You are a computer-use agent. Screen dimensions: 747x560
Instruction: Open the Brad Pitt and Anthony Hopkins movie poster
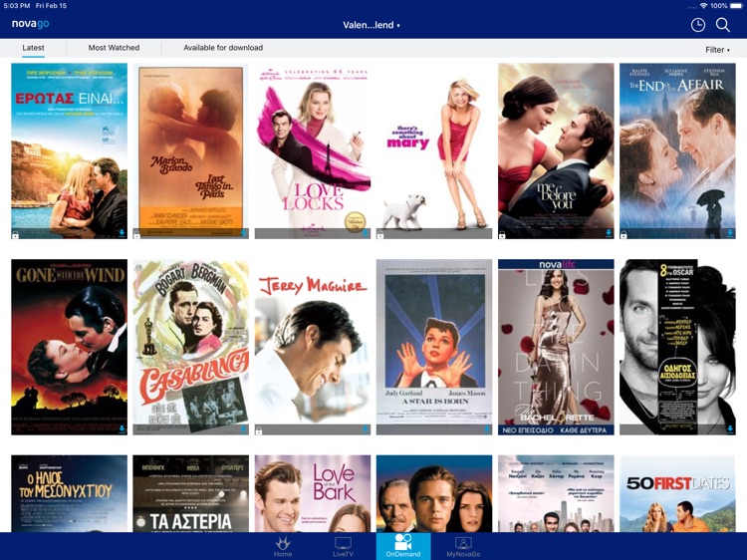point(434,494)
